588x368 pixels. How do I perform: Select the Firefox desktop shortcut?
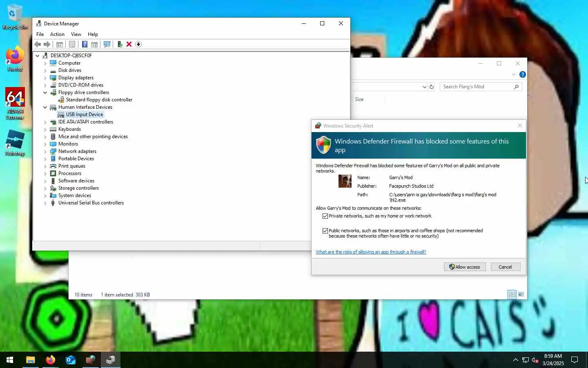15,59
